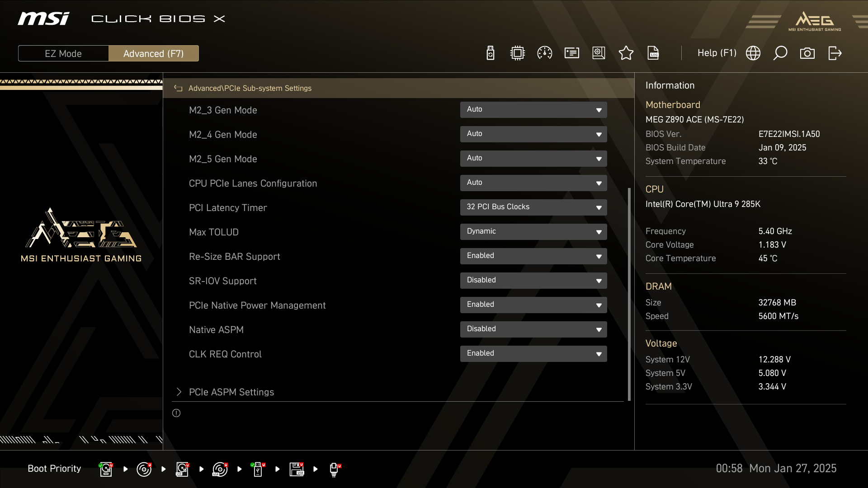868x488 pixels.
Task: Open the Favorites star icon
Action: (x=626, y=53)
